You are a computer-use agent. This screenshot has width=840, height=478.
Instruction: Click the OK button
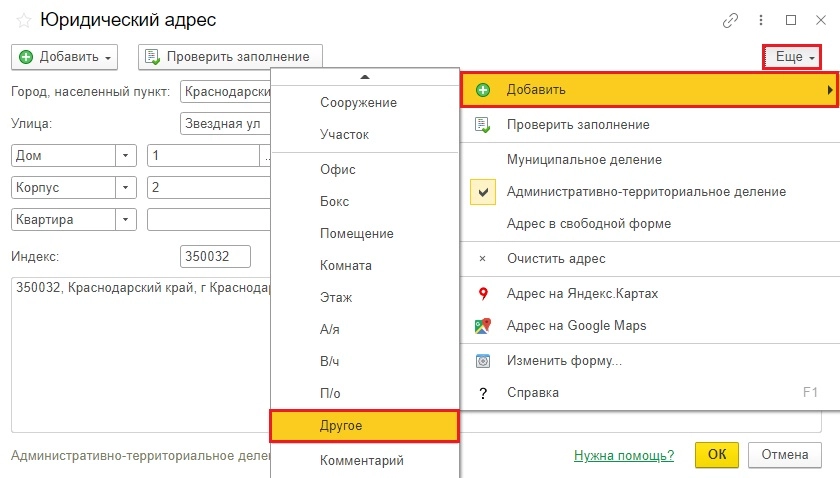(x=717, y=454)
